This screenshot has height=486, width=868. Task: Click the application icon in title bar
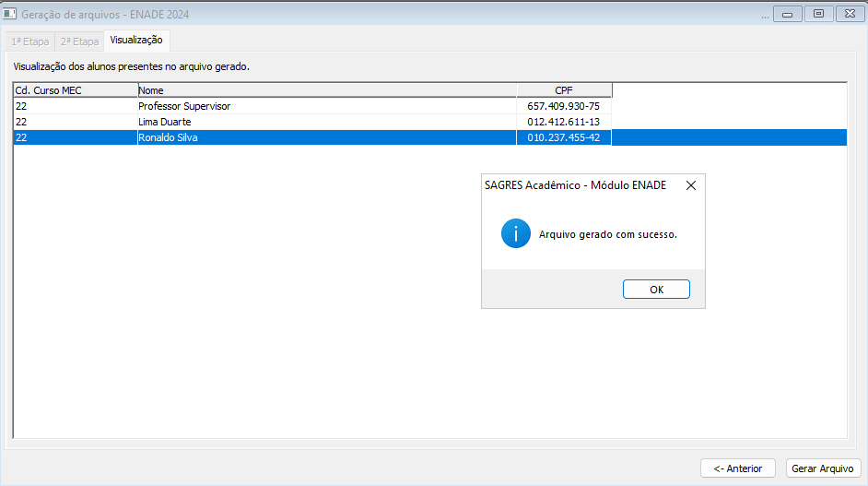click(x=9, y=14)
